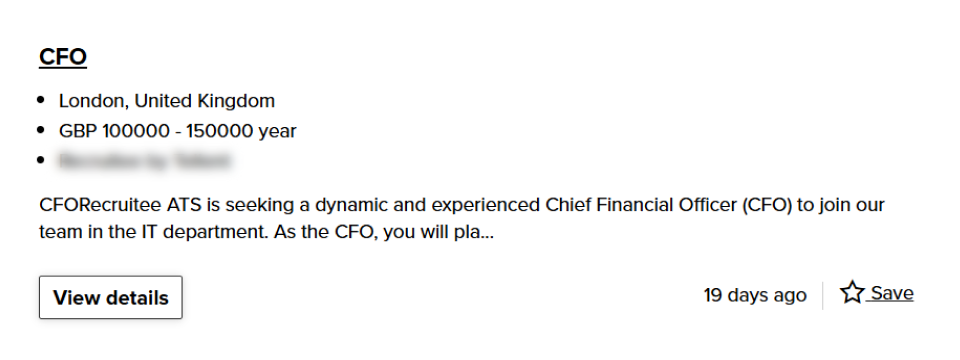
Task: Click the Save link text
Action: tap(892, 293)
